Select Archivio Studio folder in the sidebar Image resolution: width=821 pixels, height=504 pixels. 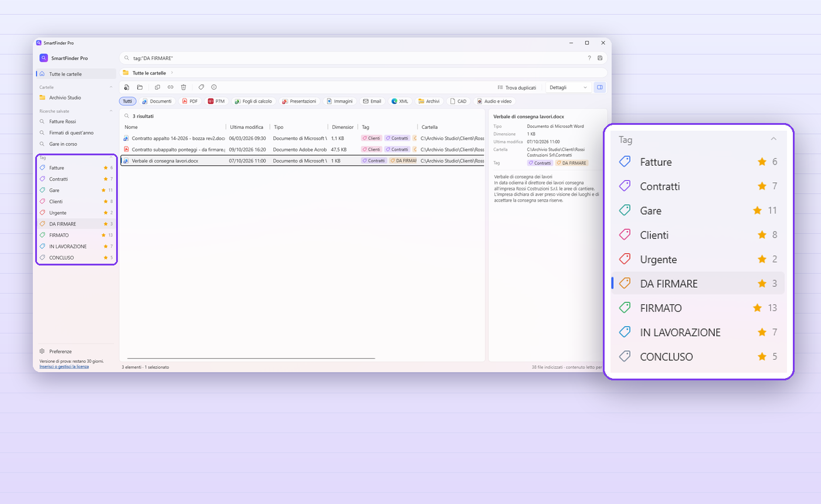(x=76, y=98)
